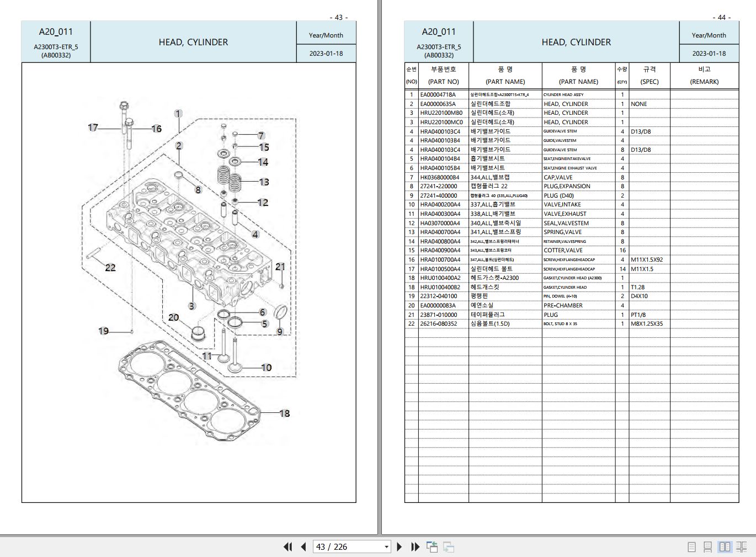The width and height of the screenshot is (756, 557).
Task: Click callout number 18 on the gasket diagram
Action: click(284, 413)
